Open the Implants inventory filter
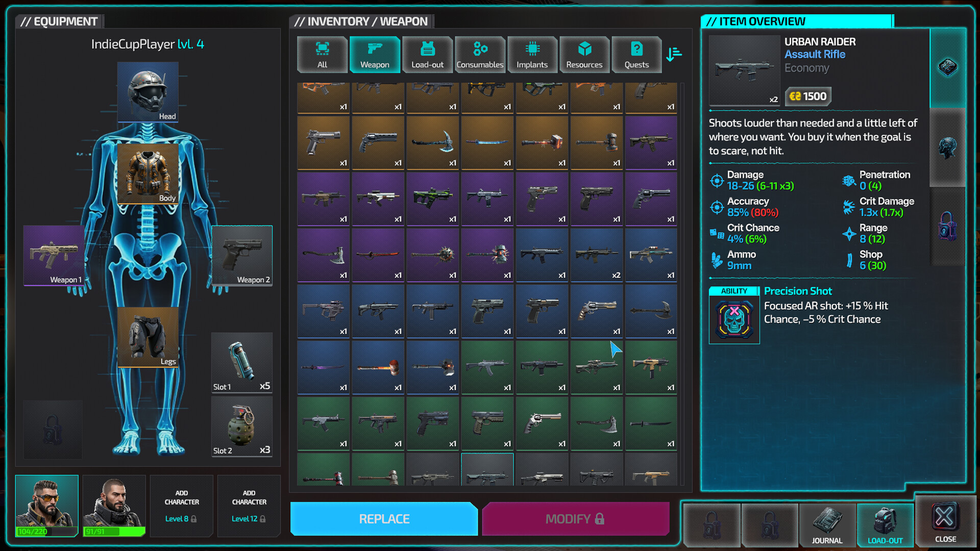The image size is (980, 551). pos(532,54)
